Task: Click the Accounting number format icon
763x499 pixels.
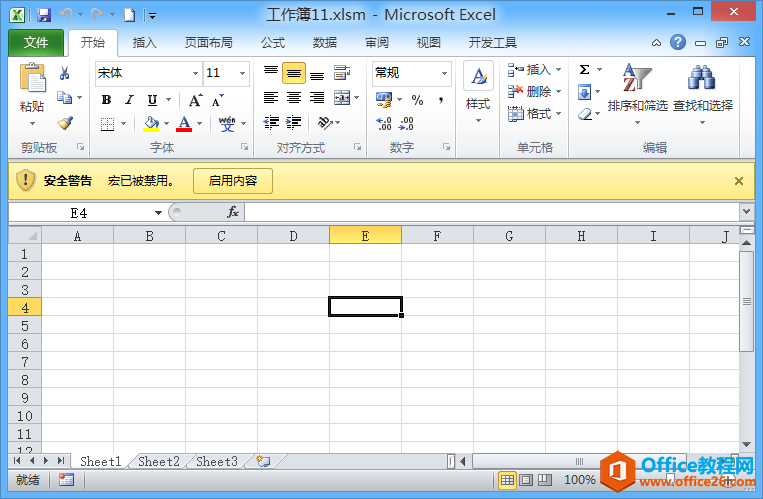Action: tap(384, 100)
